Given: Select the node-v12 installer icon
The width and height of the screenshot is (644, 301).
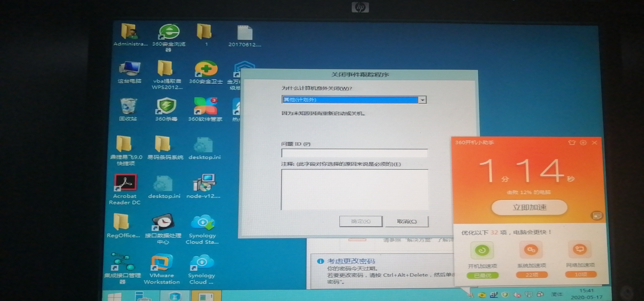Looking at the screenshot, I should pyautogui.click(x=203, y=186).
